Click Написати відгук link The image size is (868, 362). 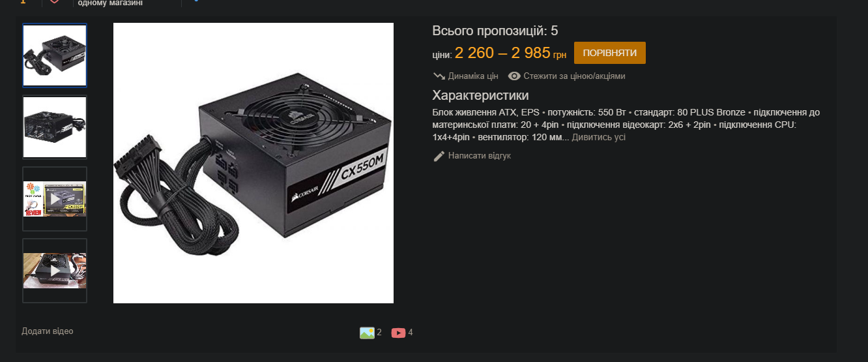tap(480, 156)
